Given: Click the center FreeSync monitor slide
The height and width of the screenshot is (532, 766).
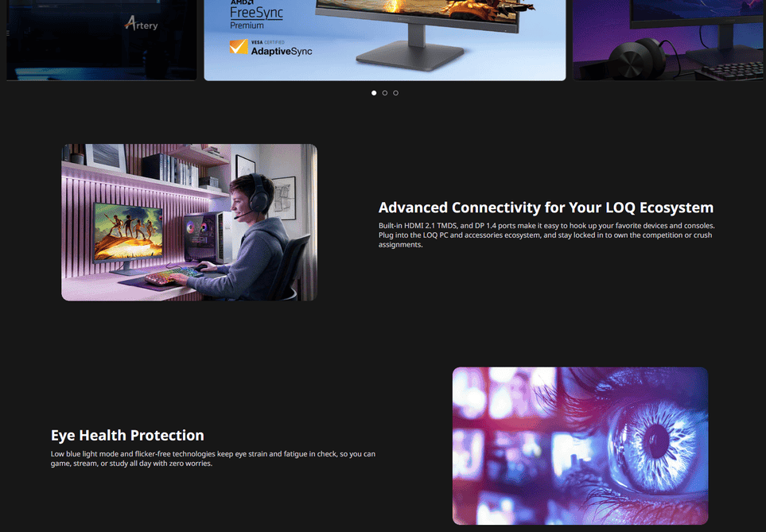Looking at the screenshot, I should [x=385, y=40].
